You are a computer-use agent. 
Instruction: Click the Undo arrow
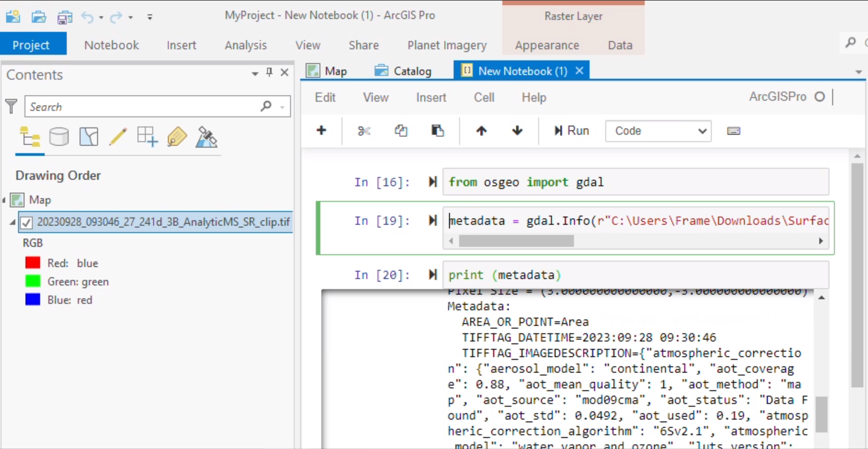[88, 17]
